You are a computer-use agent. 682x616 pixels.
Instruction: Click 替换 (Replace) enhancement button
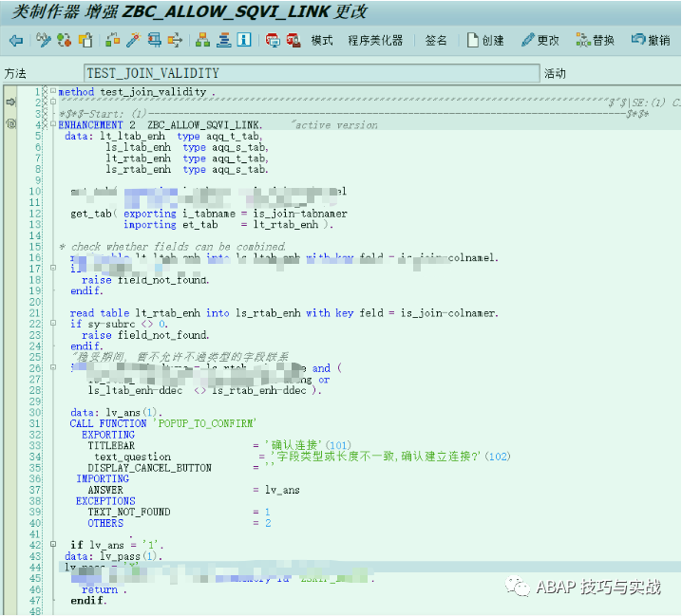tap(595, 41)
